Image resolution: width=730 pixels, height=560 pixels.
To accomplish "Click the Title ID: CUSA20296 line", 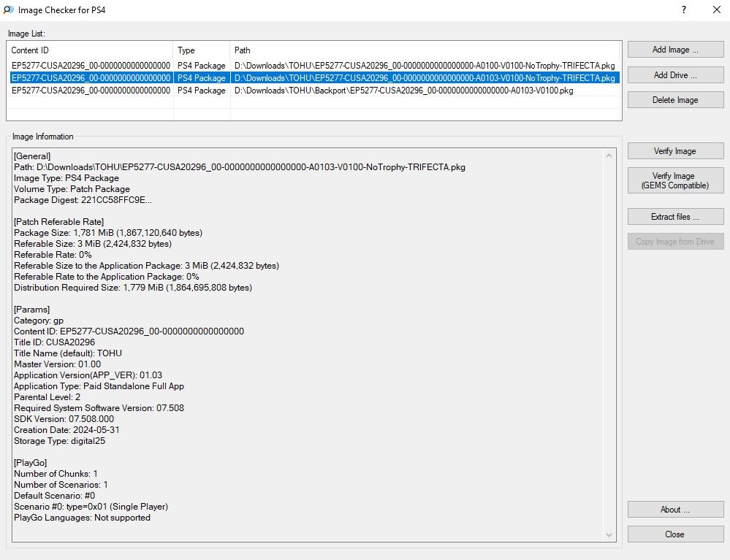I will pyautogui.click(x=55, y=342).
